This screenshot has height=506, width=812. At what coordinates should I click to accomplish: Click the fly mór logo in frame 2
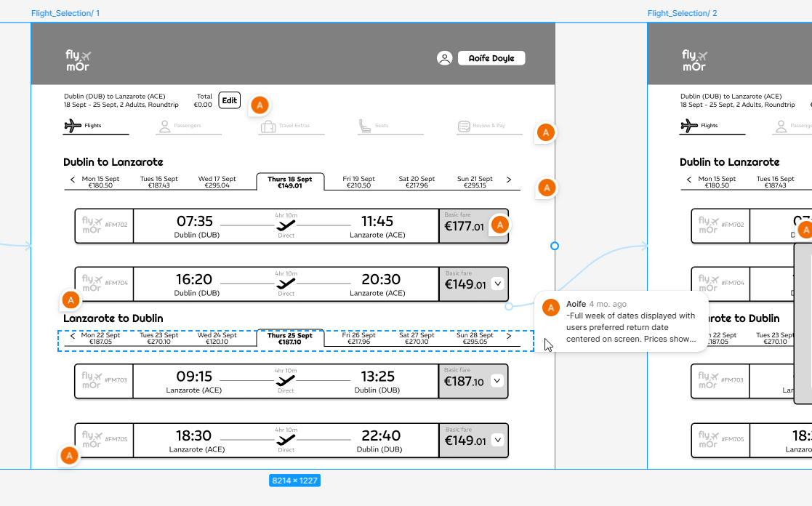click(x=694, y=60)
